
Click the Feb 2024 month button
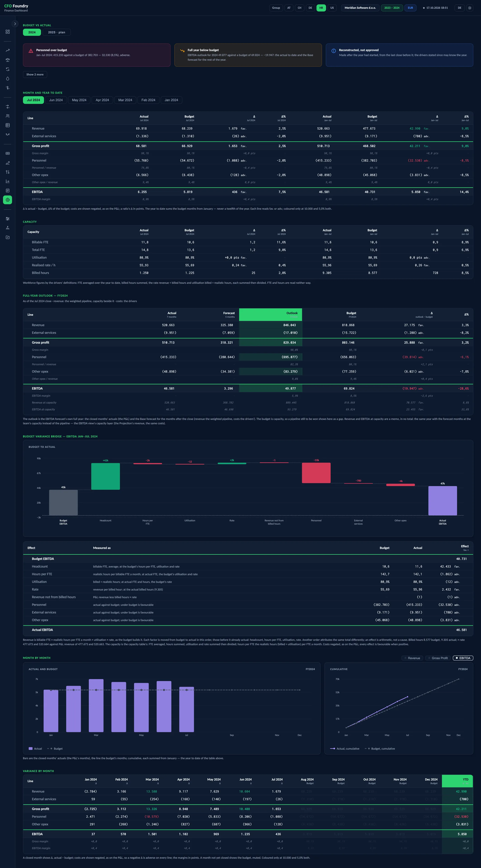tap(148, 100)
